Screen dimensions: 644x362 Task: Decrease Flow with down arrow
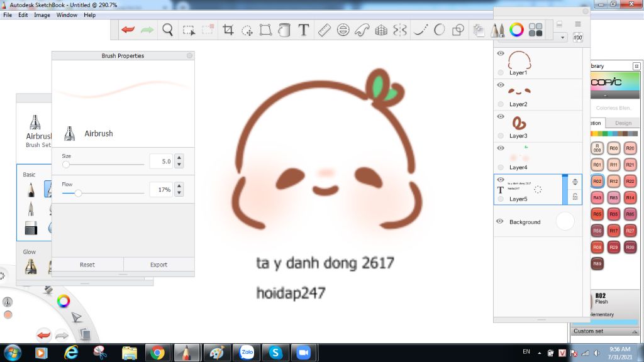click(179, 193)
